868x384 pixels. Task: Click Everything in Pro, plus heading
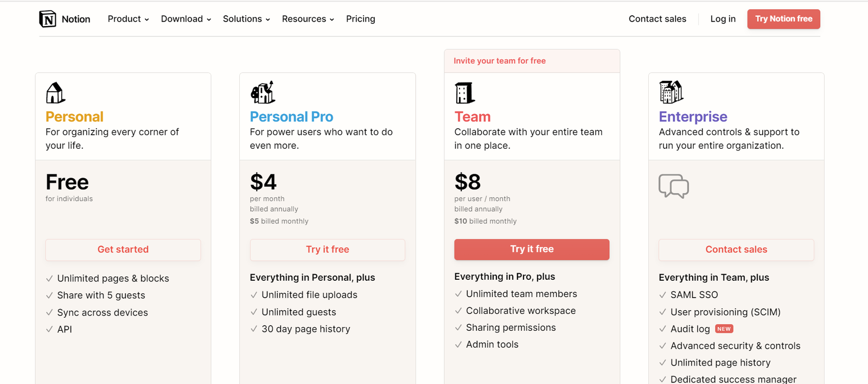click(x=505, y=276)
